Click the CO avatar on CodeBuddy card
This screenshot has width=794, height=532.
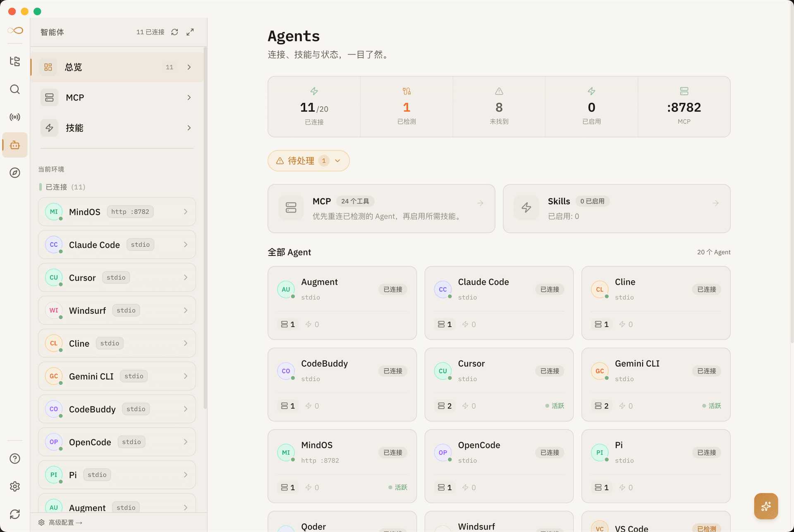[x=286, y=371]
